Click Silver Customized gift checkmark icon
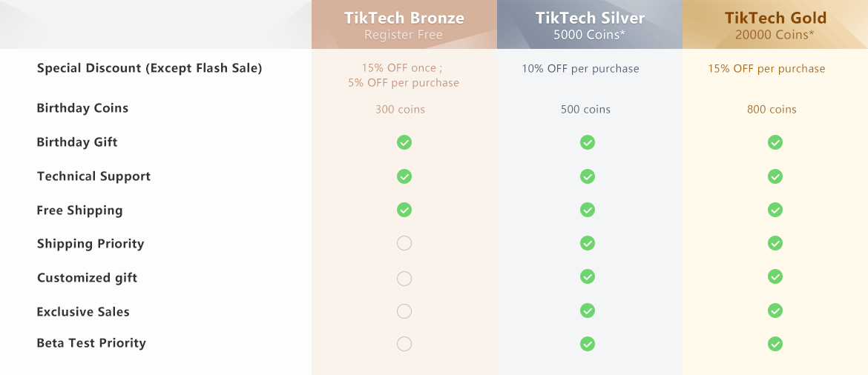The width and height of the screenshot is (868, 375). coord(588,276)
